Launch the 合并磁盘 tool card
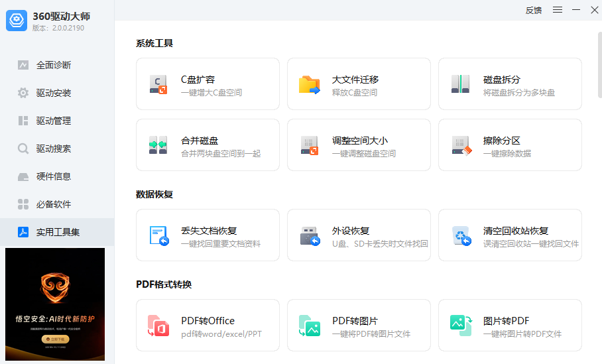Screen dimensions: 602x364 pos(208,145)
